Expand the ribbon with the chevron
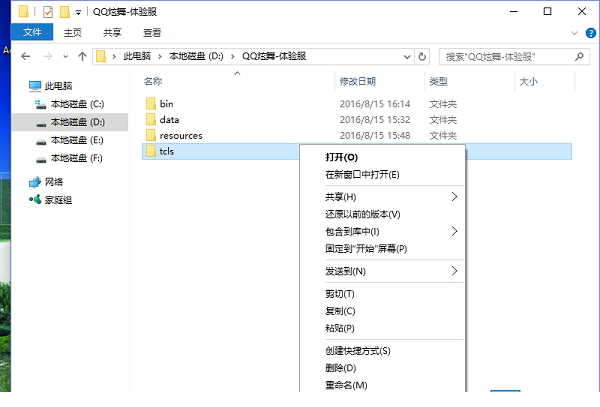Image resolution: width=600 pixels, height=407 pixels. pyautogui.click(x=574, y=33)
